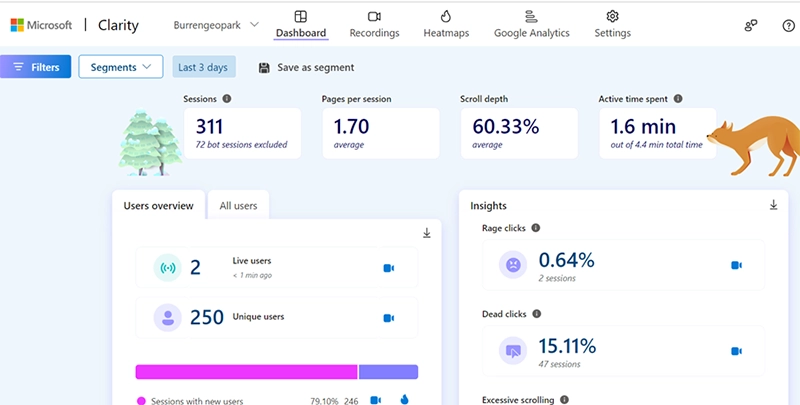Click the Heatmaps flame icon in the top navigation

tap(446, 16)
